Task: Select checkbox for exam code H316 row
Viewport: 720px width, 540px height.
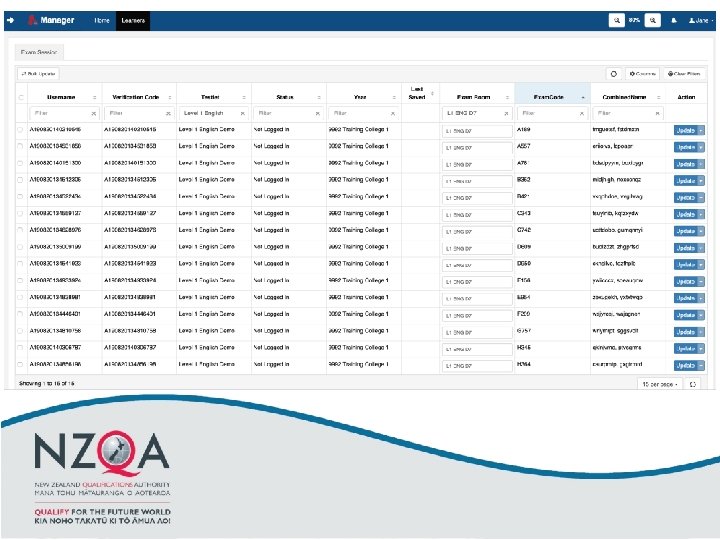Action: coord(20,348)
